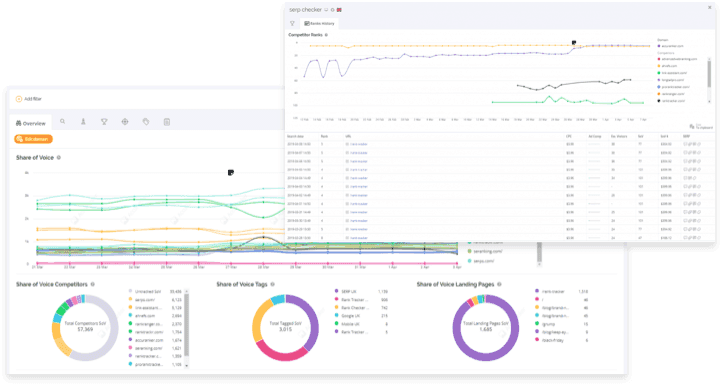
Task: Open the trophy tab icon
Action: 104,122
